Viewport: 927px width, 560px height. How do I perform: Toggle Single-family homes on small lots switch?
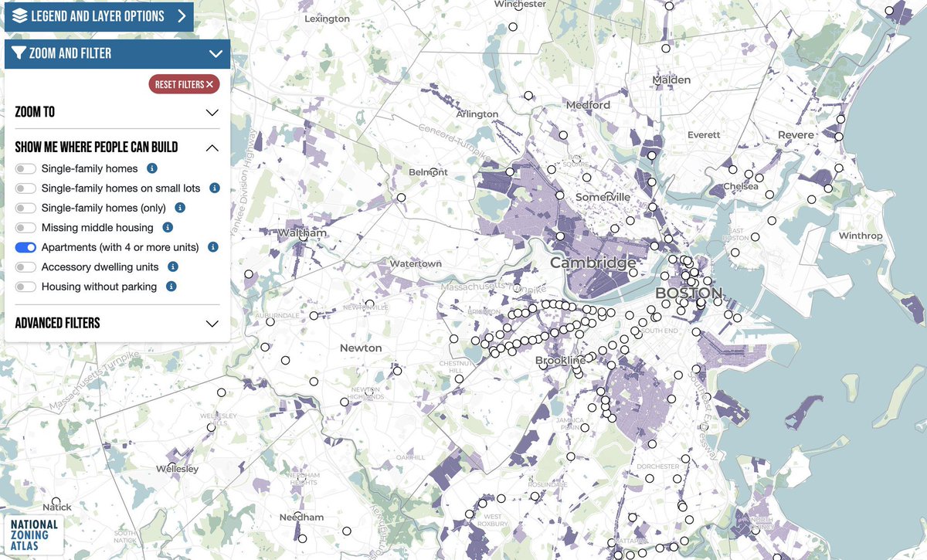(x=25, y=188)
